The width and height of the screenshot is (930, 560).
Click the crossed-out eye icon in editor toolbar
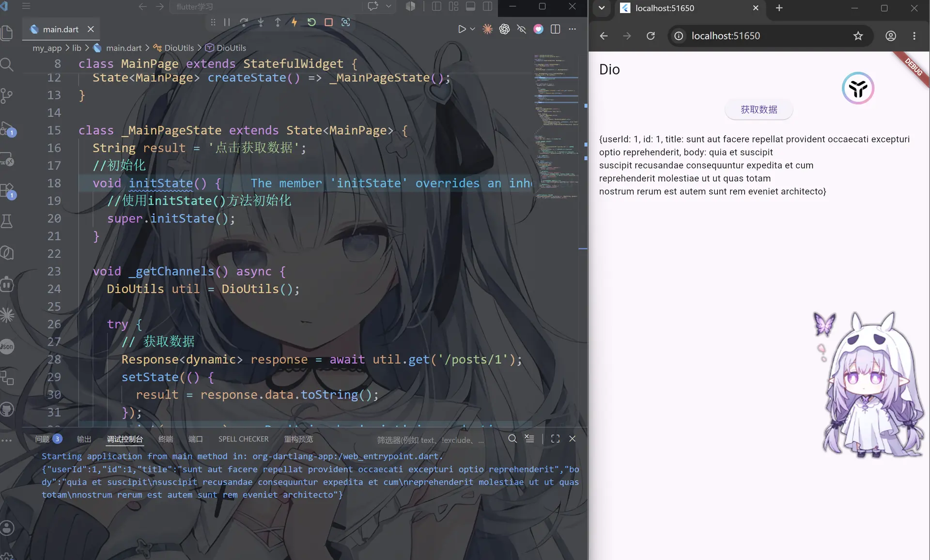point(521,29)
